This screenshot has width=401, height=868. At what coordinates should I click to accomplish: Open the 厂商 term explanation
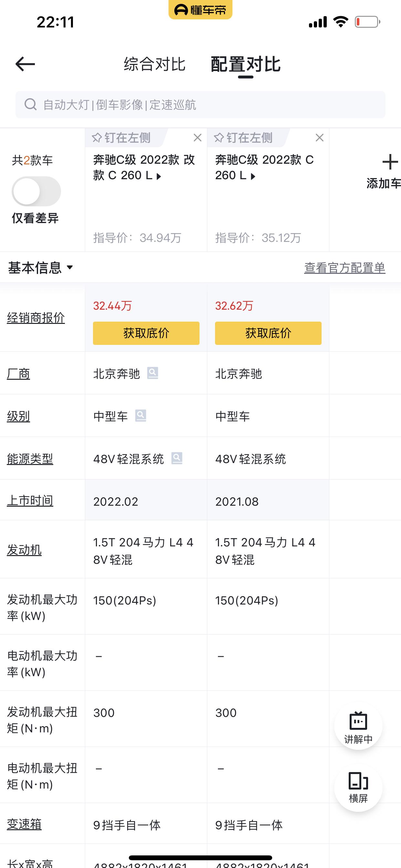(18, 374)
